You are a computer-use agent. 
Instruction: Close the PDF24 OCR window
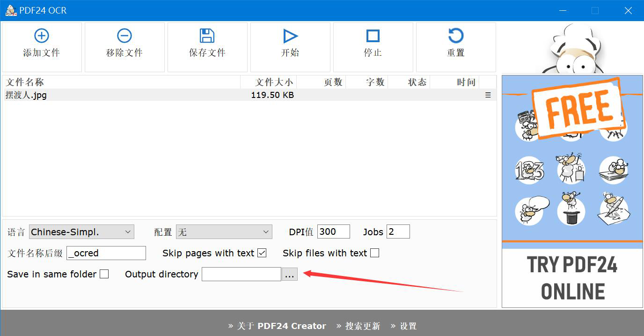(x=628, y=10)
